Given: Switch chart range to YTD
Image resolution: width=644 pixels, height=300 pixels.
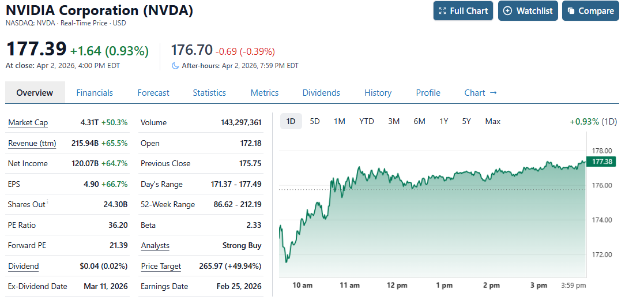Looking at the screenshot, I should (367, 121).
